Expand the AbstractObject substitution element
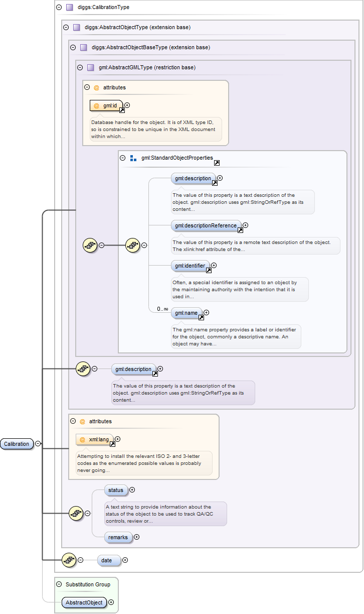Screen dimensions: 364x614 (x=111, y=602)
